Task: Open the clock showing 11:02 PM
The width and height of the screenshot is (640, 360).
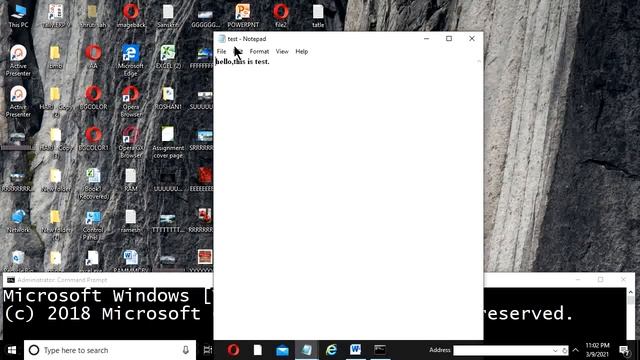Action: coord(598,350)
